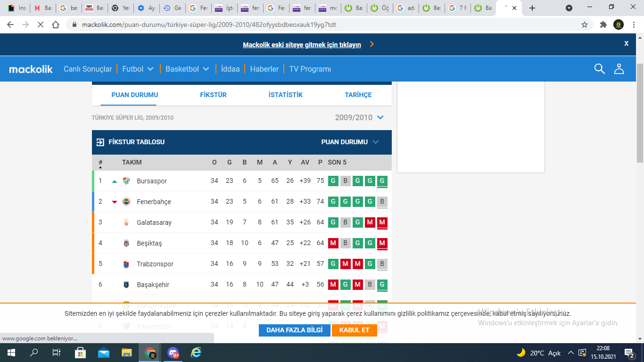Open Windows taskbar search
The width and height of the screenshot is (644, 362).
coord(34,353)
